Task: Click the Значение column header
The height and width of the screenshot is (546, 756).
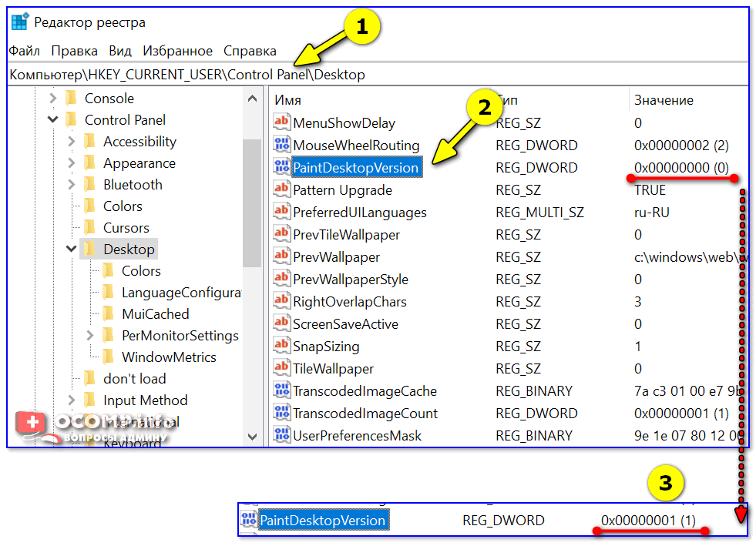Action: pyautogui.click(x=664, y=100)
